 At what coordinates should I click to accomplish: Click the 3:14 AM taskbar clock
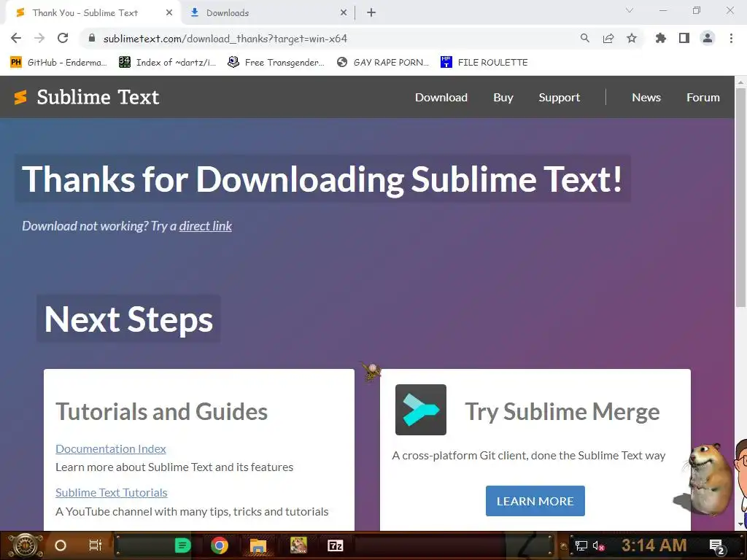654,545
